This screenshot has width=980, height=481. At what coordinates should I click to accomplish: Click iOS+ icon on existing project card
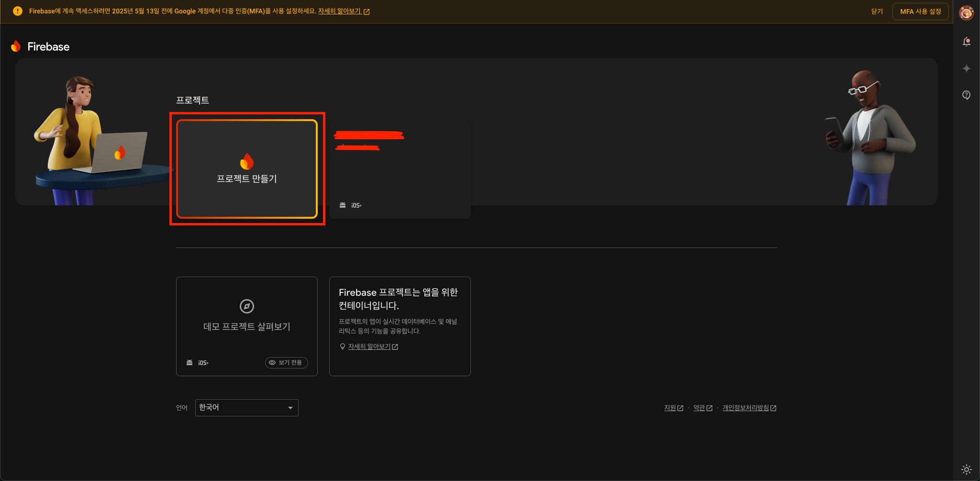tap(356, 205)
